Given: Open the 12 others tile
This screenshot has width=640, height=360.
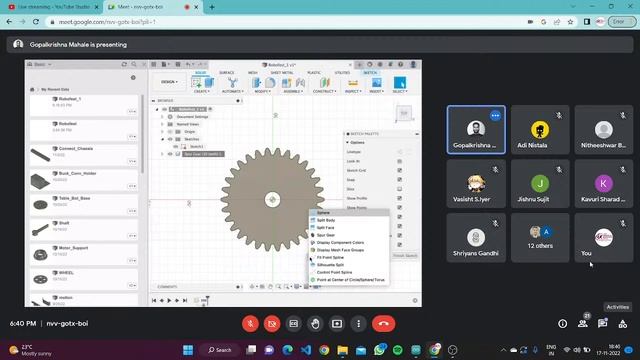Looking at the screenshot, I should [x=540, y=238].
